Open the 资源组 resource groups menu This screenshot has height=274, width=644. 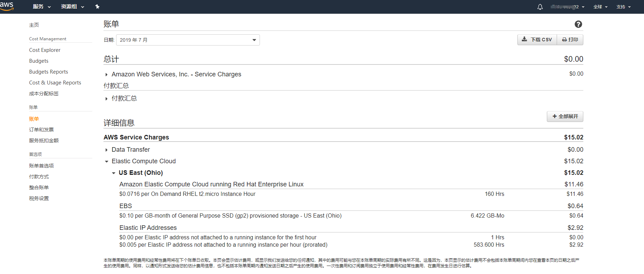pyautogui.click(x=73, y=7)
